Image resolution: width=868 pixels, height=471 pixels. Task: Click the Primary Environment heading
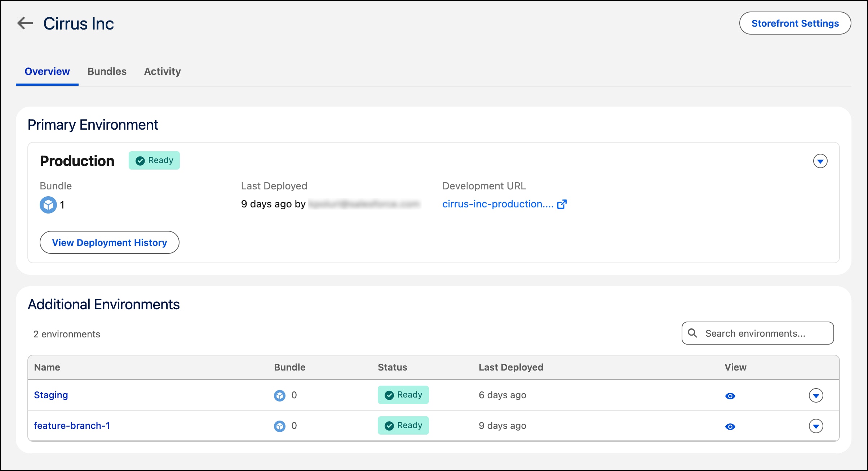tap(93, 125)
